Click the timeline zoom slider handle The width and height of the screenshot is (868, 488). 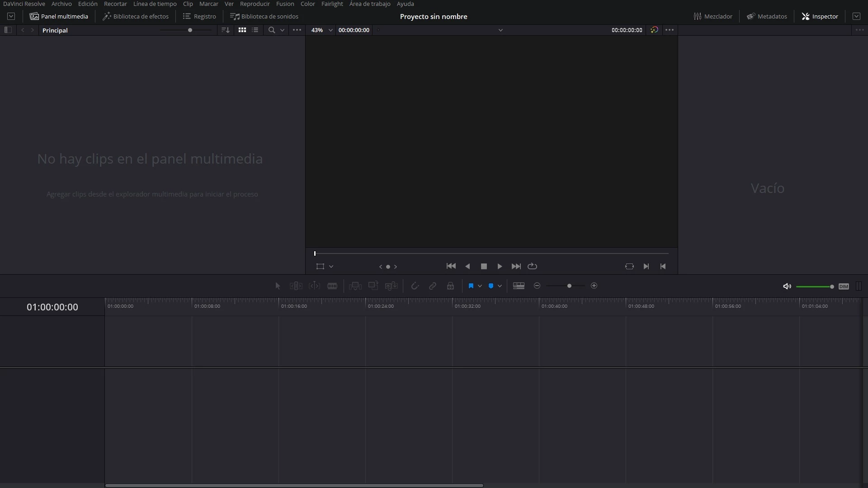[569, 286]
